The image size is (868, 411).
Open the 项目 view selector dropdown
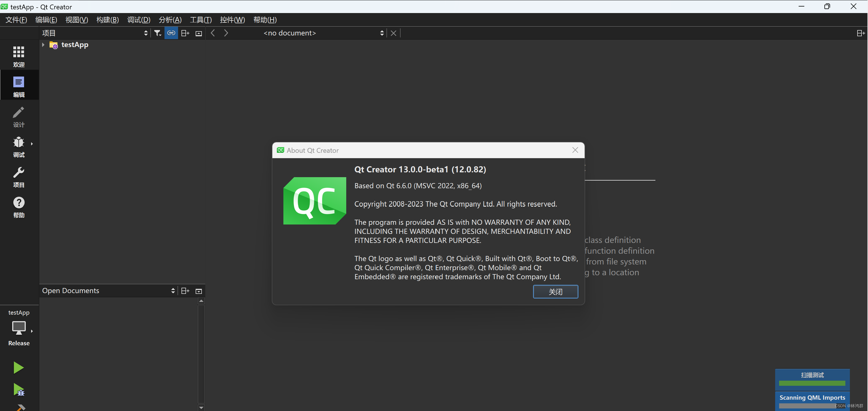[x=95, y=33]
